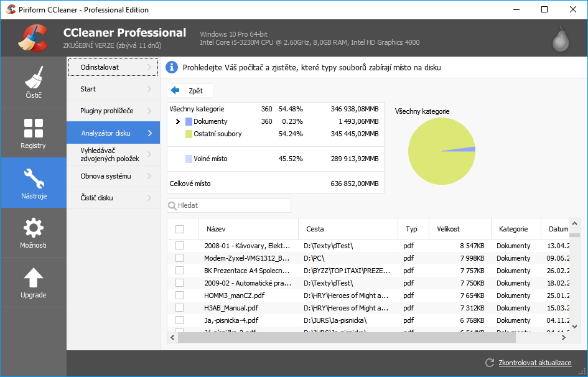Click the Upgrade arrow icon
This screenshot has height=377, width=588.
[33, 282]
